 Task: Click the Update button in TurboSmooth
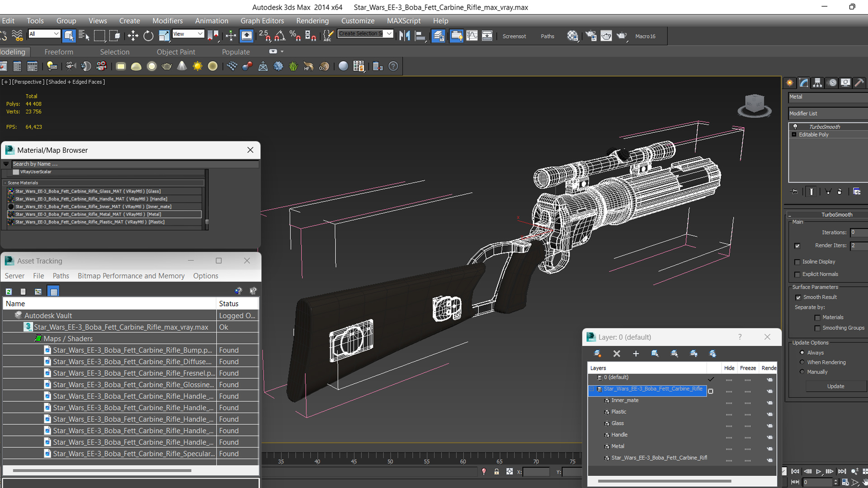pos(835,386)
